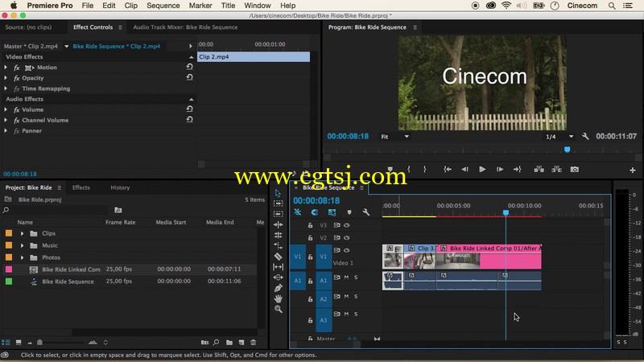Expand the Music bin

(23, 245)
